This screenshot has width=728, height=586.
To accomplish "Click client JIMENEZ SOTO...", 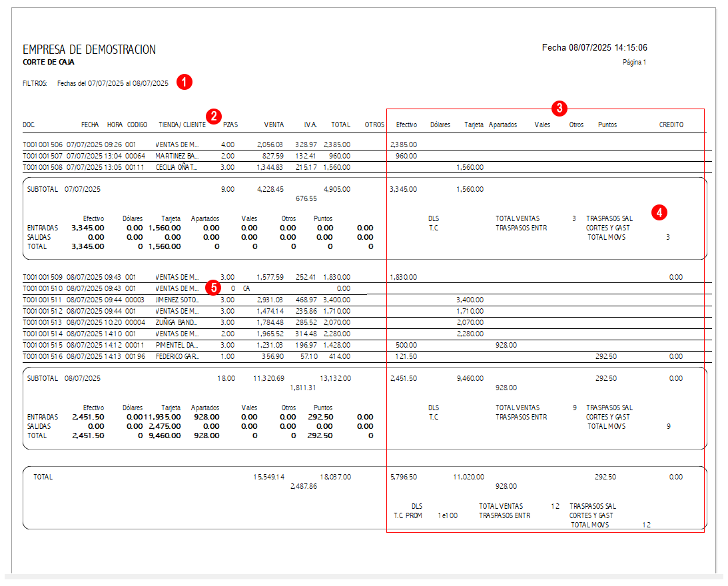I will click(x=177, y=300).
